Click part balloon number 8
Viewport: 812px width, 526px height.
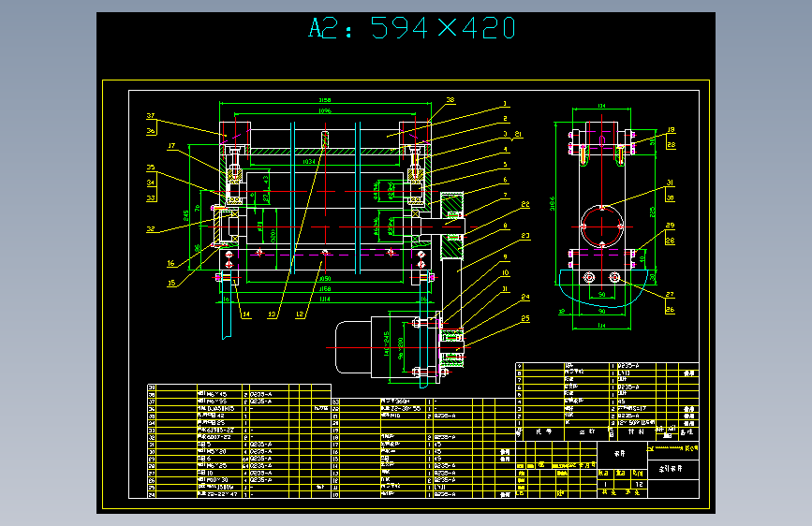coord(506,226)
